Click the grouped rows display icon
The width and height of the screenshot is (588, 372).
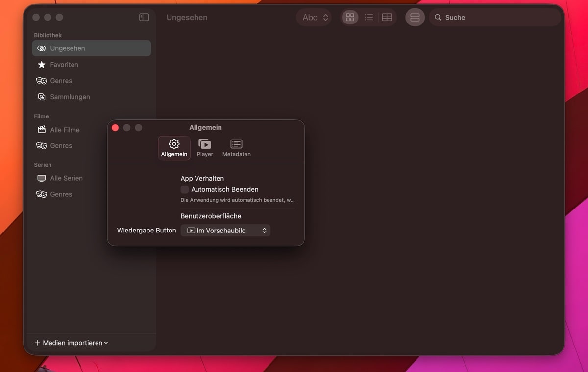point(415,18)
